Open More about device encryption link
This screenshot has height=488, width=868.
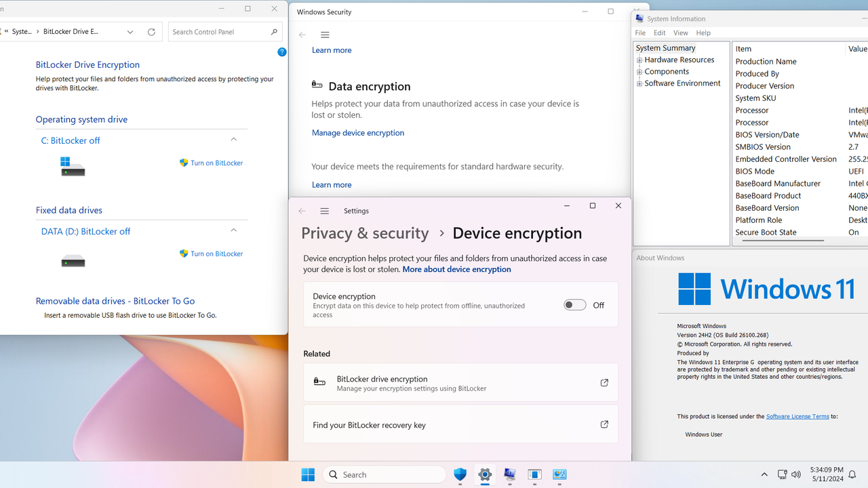click(456, 269)
